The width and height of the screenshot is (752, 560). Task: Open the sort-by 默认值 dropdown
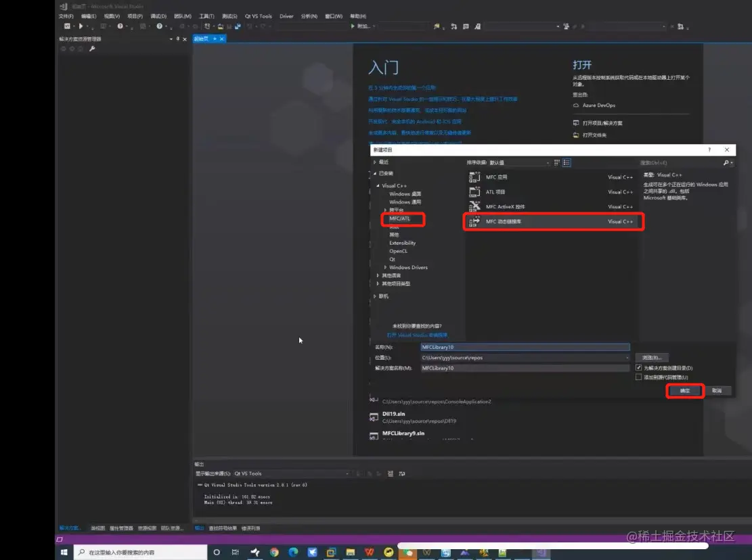coord(519,163)
